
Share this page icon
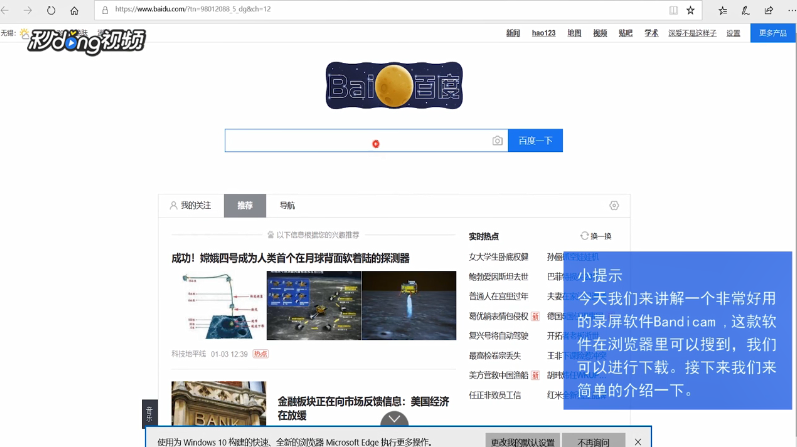[769, 10]
